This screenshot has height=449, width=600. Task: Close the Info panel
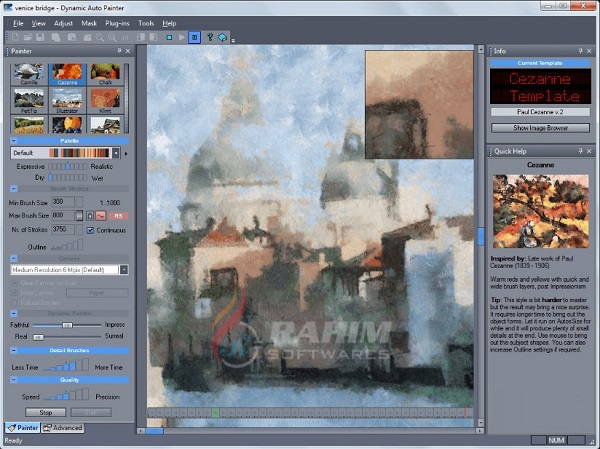coord(589,51)
